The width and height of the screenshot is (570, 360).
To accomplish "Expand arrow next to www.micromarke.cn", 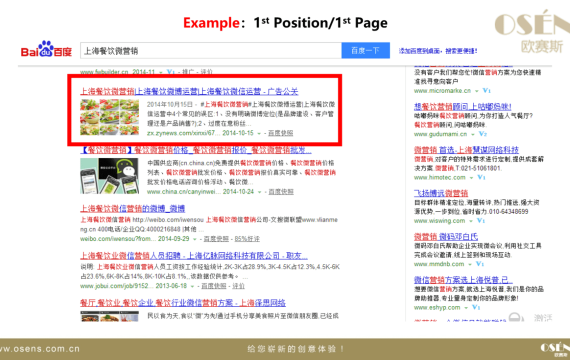I will (477, 91).
